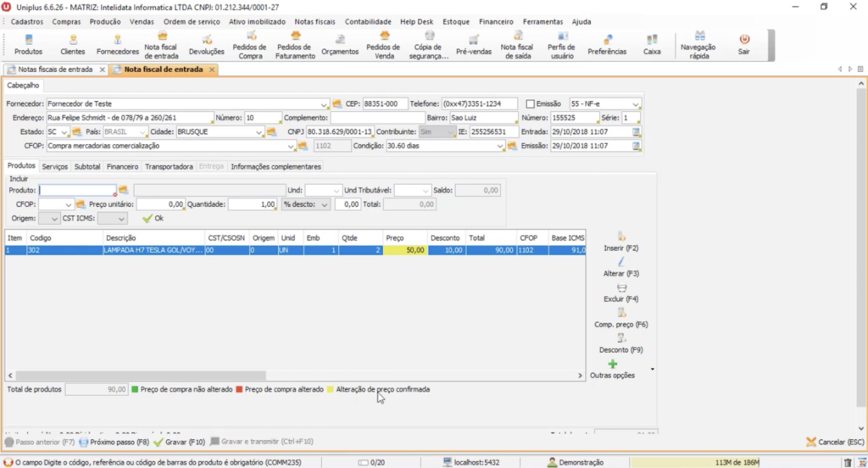
Task: Close the Nota fiscal de entrada tab
Action: [x=212, y=70]
